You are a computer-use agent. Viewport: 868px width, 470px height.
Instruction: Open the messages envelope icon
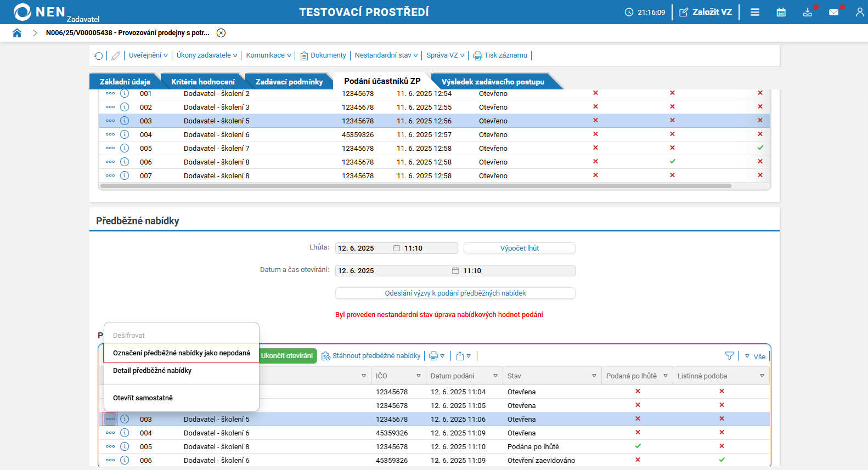click(x=834, y=12)
